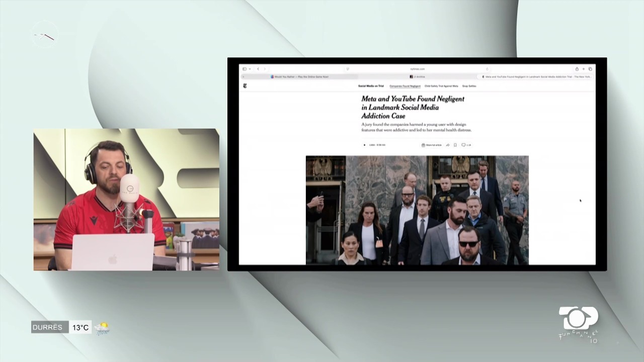644x362 pixels.
Task: Close the 'Would You Rather' tab
Action: pyautogui.click(x=244, y=77)
